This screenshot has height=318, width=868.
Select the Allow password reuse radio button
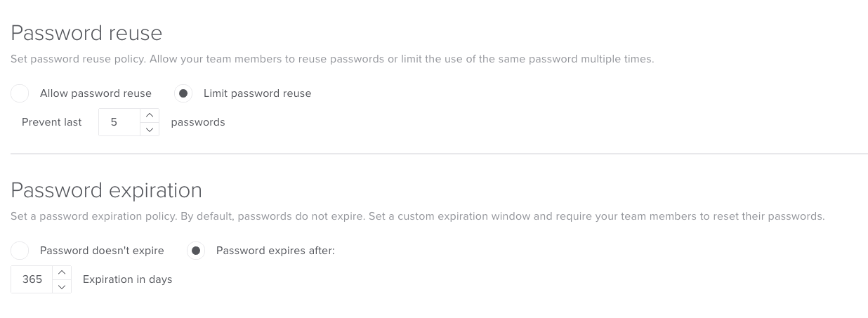[20, 93]
